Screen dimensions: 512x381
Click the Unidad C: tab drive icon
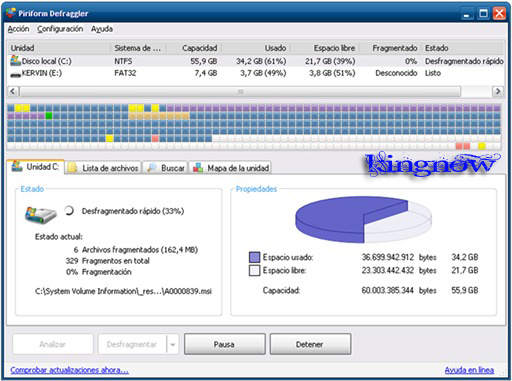point(17,166)
